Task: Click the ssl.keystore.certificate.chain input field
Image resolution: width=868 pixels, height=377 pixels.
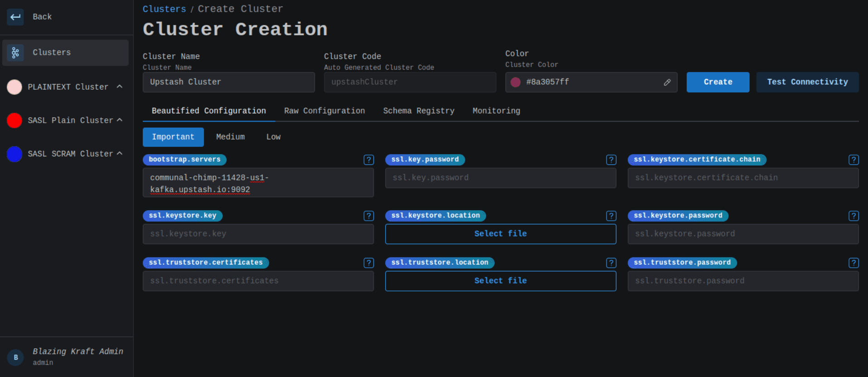Action: tap(743, 178)
